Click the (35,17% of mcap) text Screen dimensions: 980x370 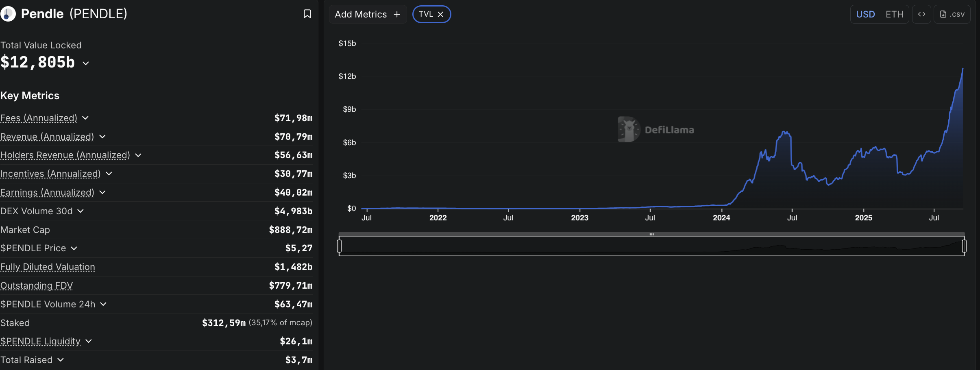coord(281,323)
